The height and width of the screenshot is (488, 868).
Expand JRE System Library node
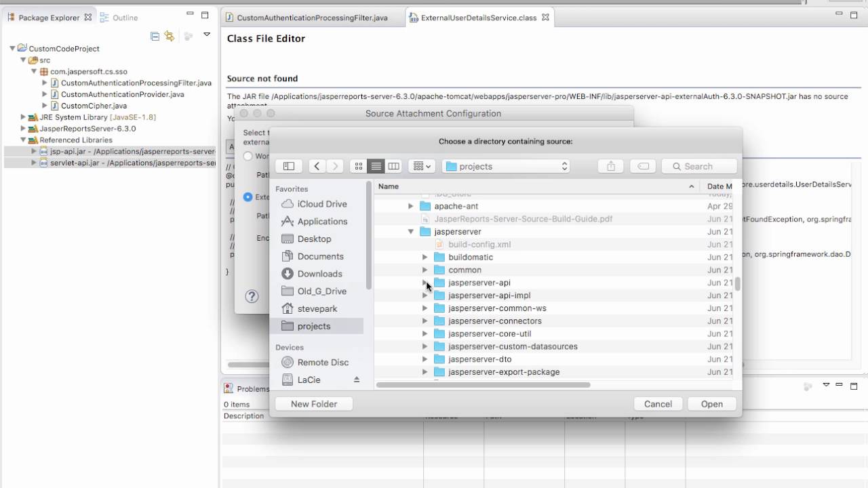23,117
